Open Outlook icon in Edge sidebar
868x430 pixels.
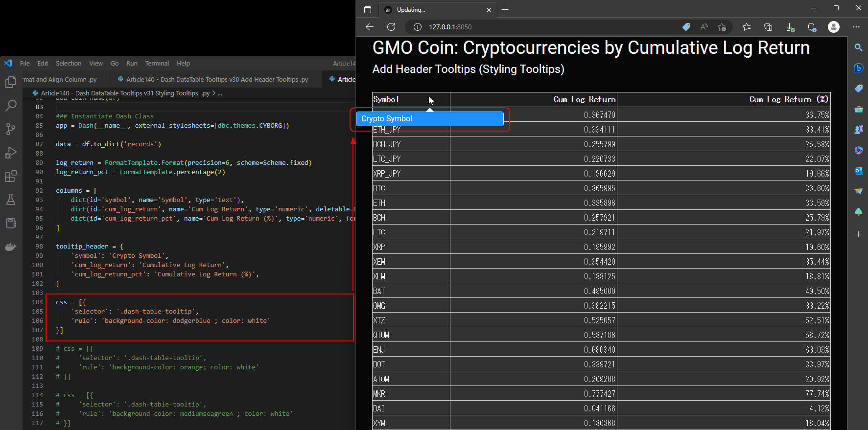(858, 171)
